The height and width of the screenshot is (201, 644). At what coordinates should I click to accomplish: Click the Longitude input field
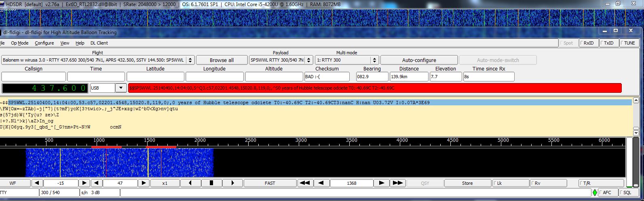215,76
